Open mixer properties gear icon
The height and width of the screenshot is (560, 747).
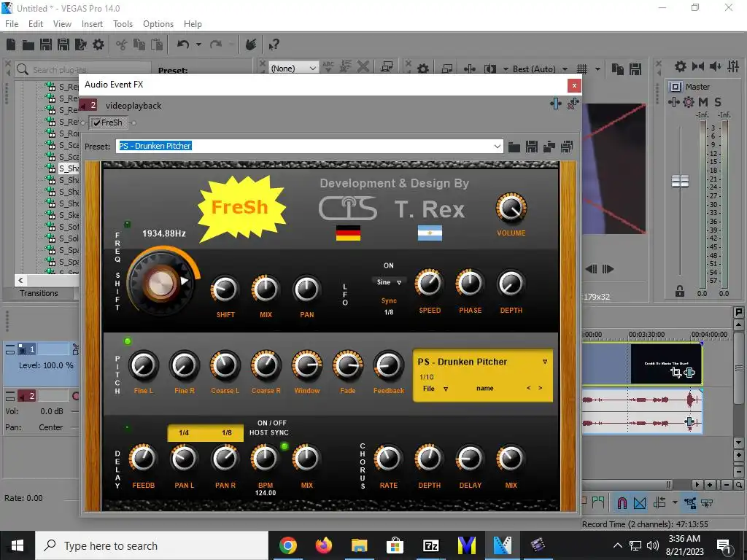[681, 66]
